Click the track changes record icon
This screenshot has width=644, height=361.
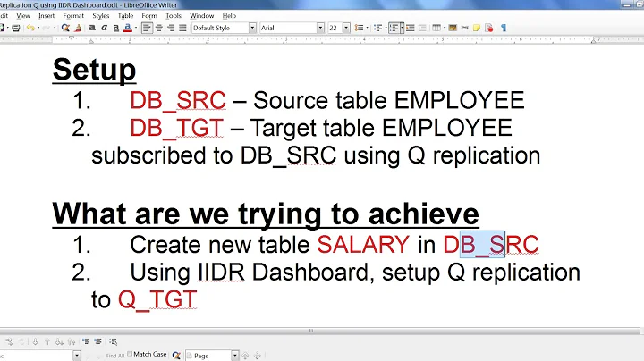point(488,28)
